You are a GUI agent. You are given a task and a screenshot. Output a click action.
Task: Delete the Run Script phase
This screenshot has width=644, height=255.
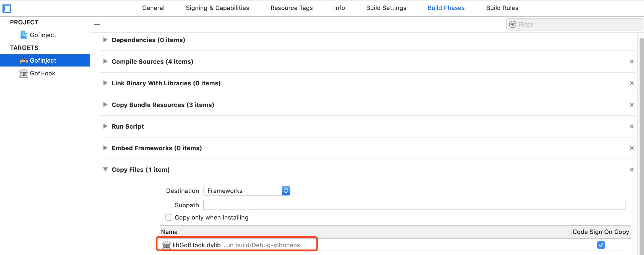tap(632, 126)
